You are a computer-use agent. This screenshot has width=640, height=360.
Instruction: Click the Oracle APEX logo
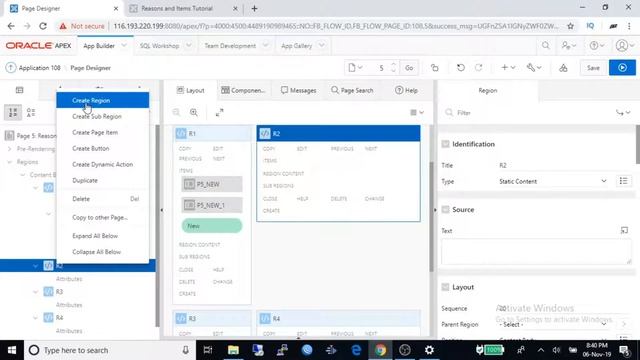tap(38, 46)
